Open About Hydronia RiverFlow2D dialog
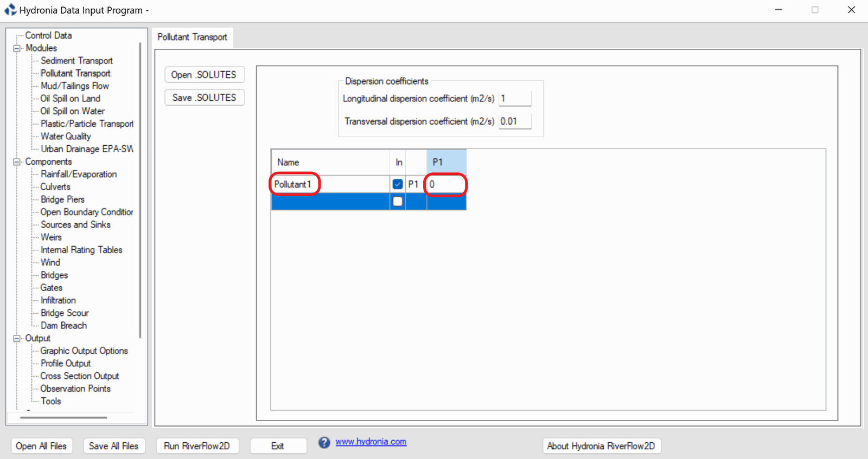868x459 pixels. click(x=601, y=446)
